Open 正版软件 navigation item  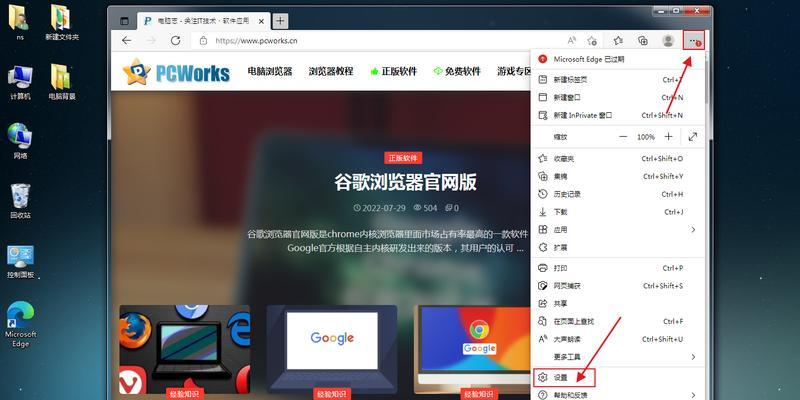(394, 71)
